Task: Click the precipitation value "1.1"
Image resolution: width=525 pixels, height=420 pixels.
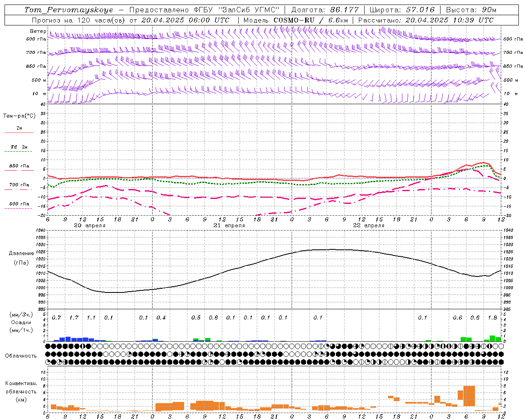Action: point(91,318)
